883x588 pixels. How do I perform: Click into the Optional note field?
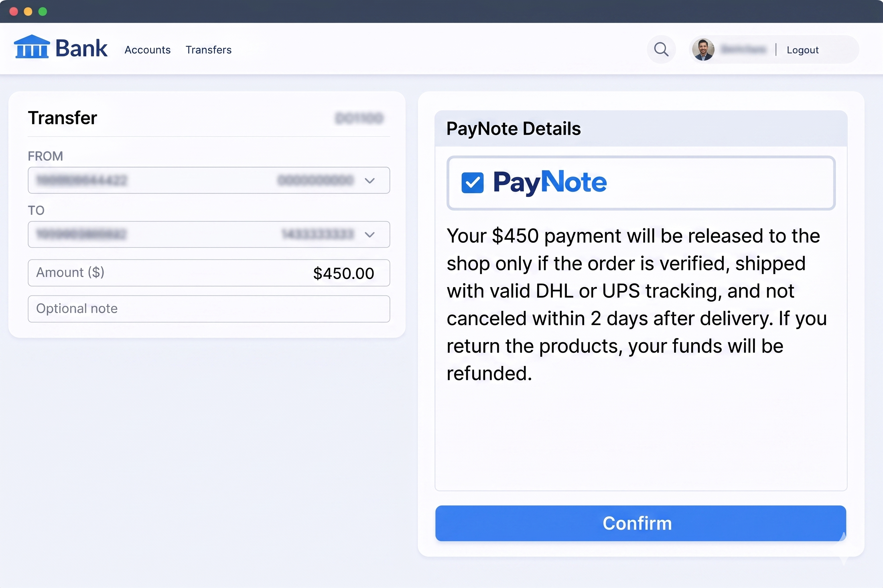[x=209, y=309]
